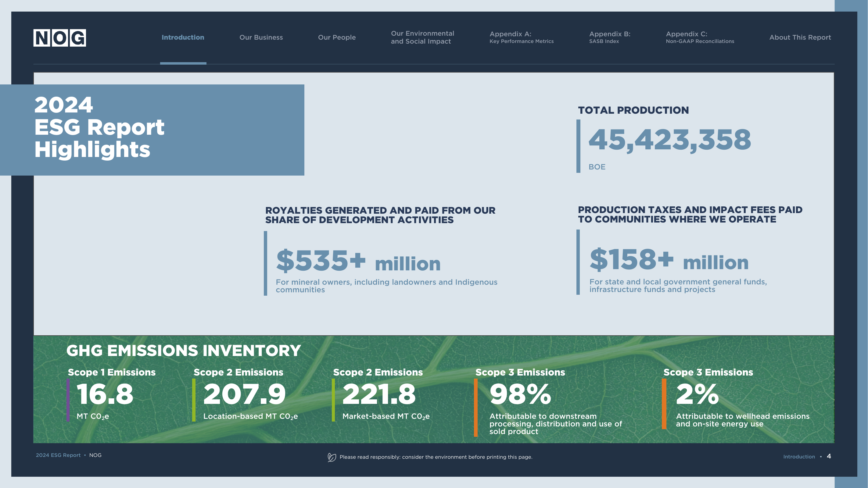Select Our Environmental and Social Impact
Image resolution: width=868 pixels, height=488 pixels.
click(x=422, y=37)
